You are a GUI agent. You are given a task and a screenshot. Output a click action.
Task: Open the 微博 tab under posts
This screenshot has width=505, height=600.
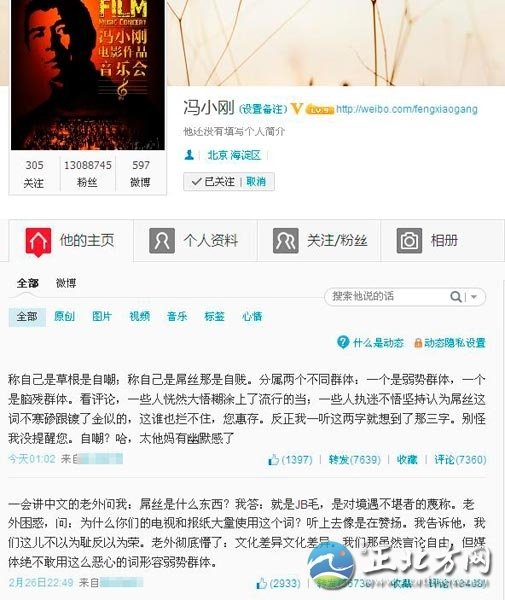pos(66,283)
